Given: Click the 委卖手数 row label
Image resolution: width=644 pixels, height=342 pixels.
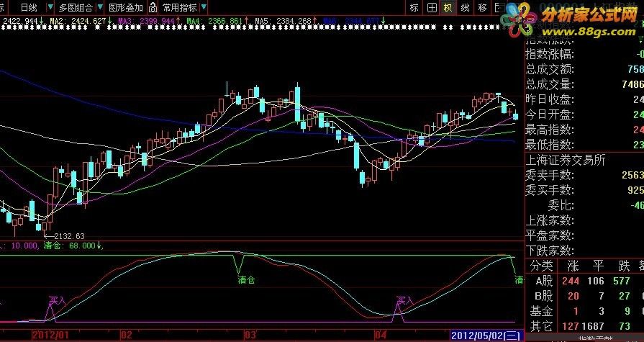Looking at the screenshot, I should tap(549, 175).
